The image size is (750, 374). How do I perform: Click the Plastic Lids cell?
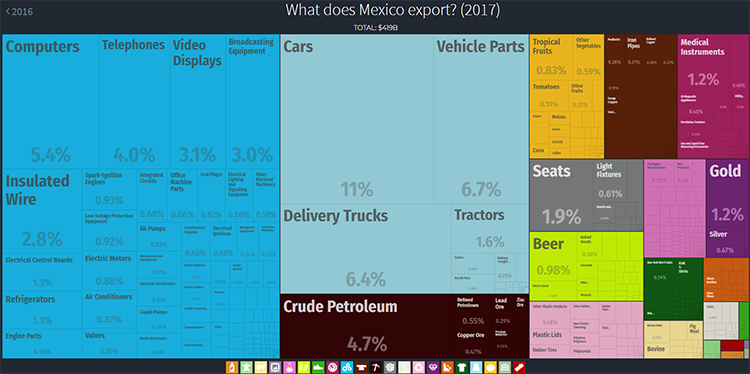549,335
